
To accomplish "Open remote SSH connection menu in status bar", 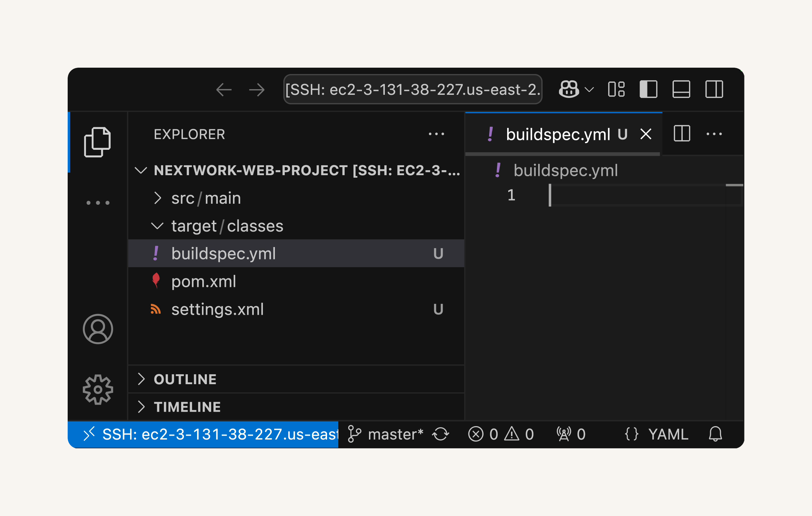I will [203, 434].
